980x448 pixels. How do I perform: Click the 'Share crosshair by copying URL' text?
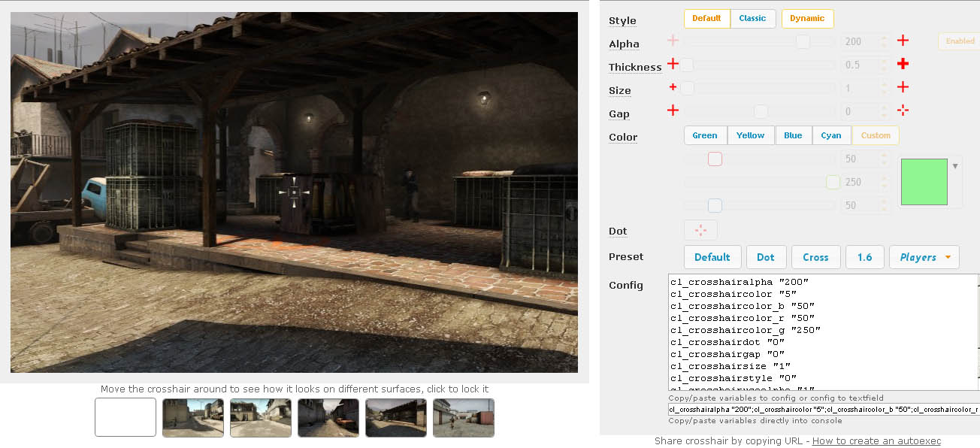click(729, 441)
